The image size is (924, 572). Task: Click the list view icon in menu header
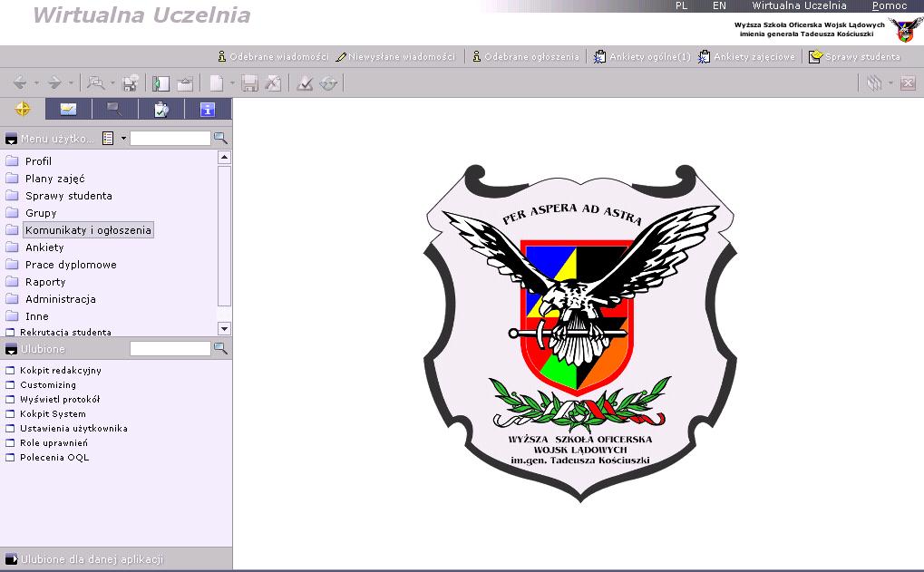[x=108, y=139]
